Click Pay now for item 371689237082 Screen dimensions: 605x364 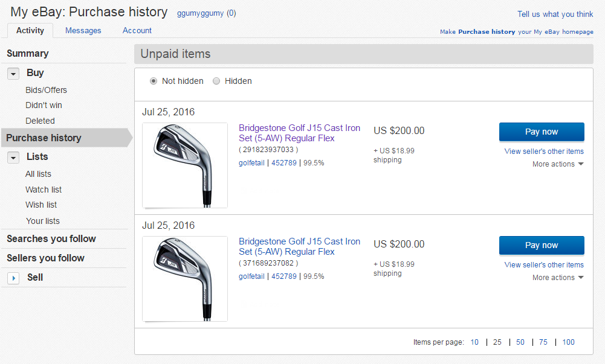coord(542,245)
